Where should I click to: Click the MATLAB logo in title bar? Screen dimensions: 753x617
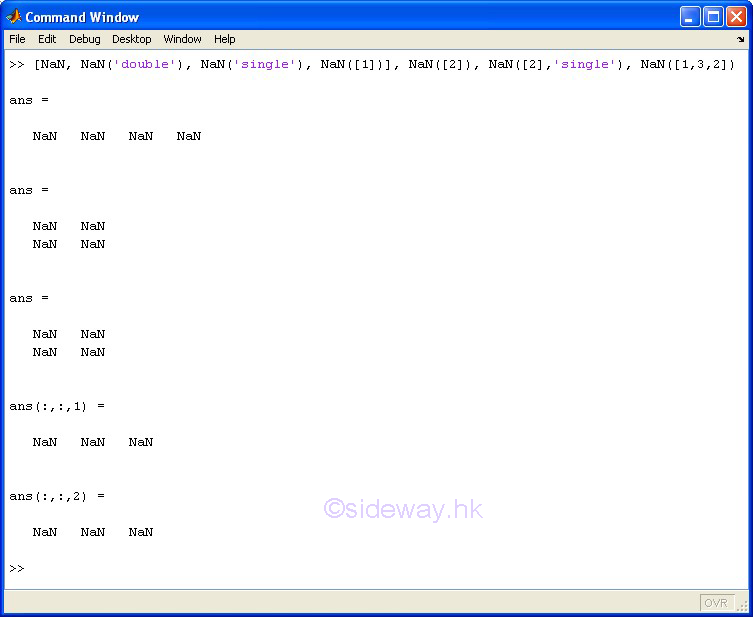coord(14,17)
